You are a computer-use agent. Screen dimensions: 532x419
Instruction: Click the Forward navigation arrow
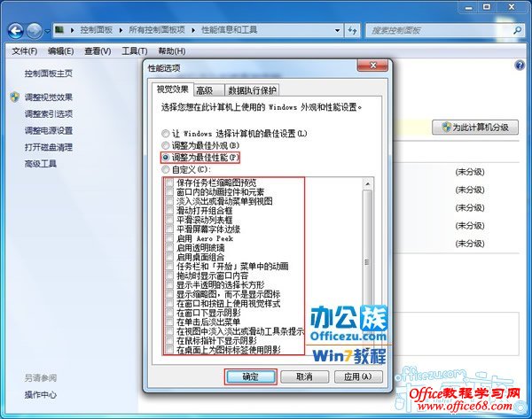tap(35, 31)
